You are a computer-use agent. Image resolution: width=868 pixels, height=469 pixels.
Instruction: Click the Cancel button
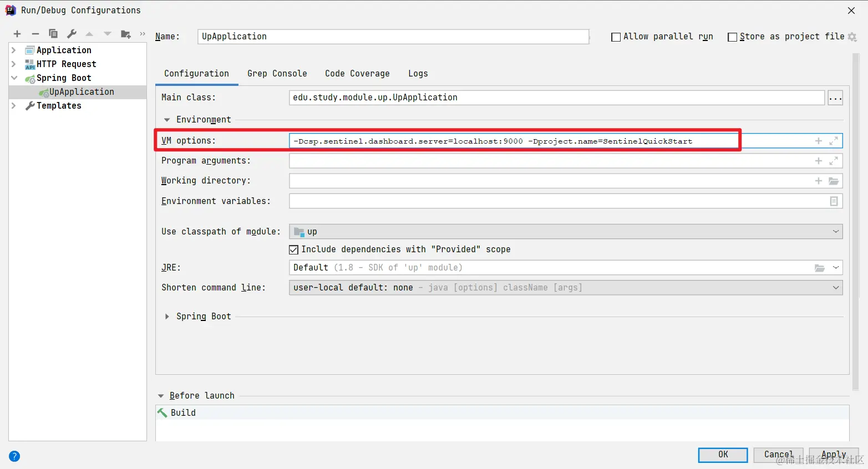click(778, 455)
